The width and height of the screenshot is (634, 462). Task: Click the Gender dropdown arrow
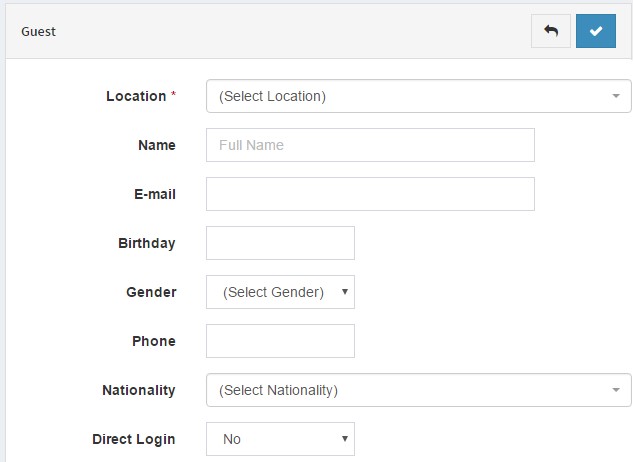click(x=345, y=292)
